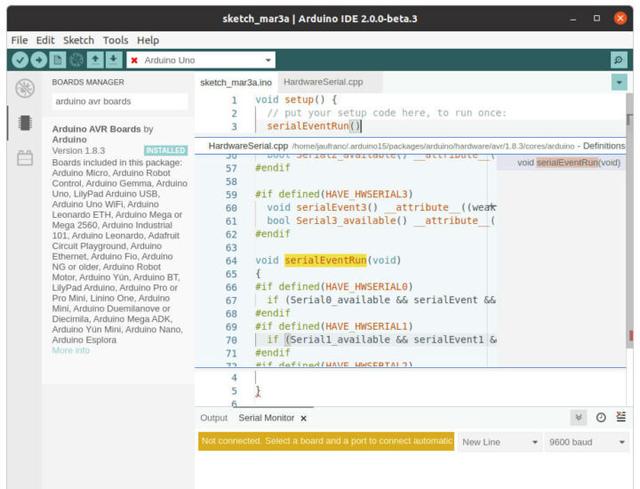Click the serial message input field
The height and width of the screenshot is (489, 640).
(326, 441)
